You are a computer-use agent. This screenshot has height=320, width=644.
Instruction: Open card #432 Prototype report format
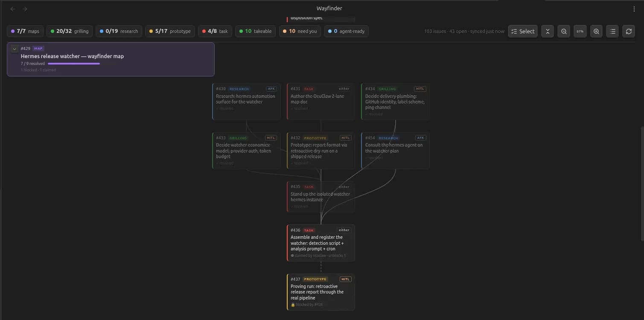[321, 150]
